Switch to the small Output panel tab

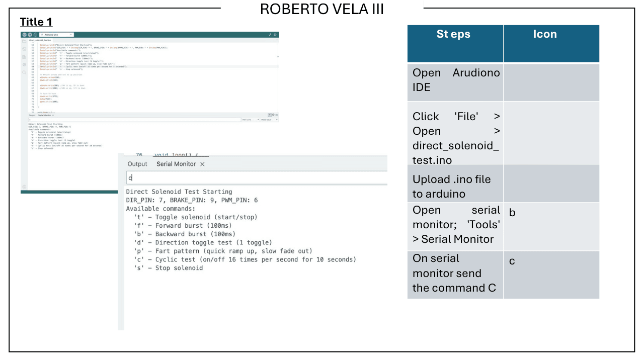pos(32,115)
